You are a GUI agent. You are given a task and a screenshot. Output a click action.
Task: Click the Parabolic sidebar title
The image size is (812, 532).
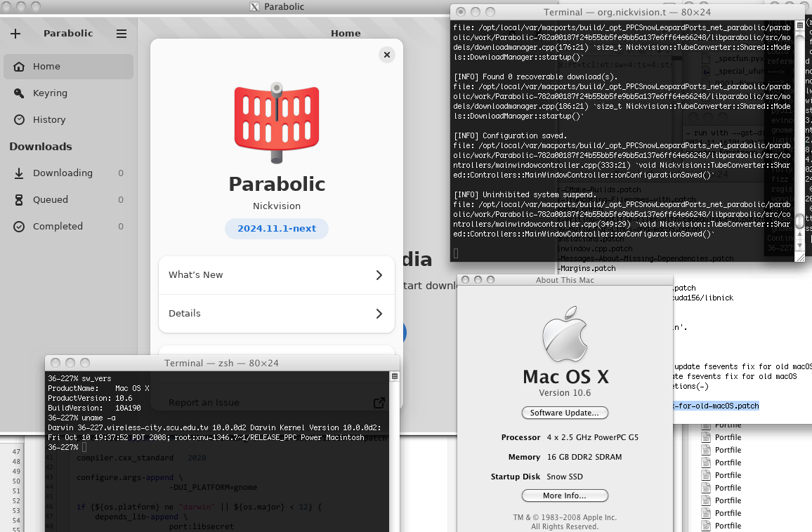tap(68, 34)
